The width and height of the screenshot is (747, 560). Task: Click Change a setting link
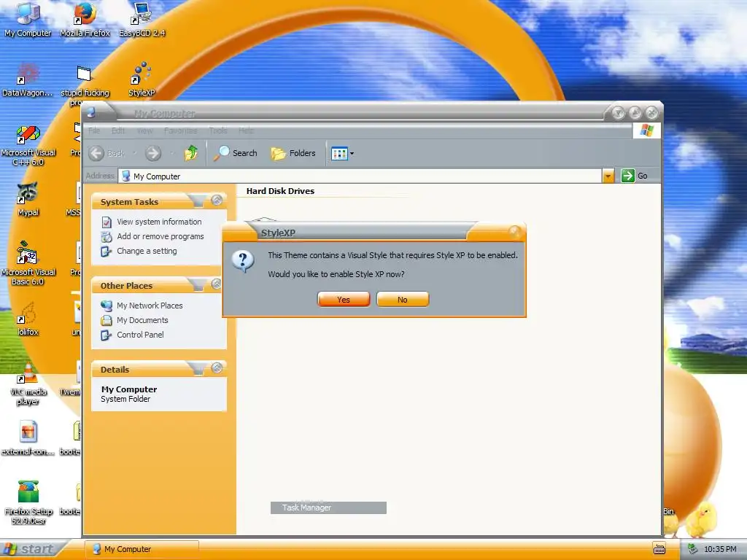[x=147, y=251]
